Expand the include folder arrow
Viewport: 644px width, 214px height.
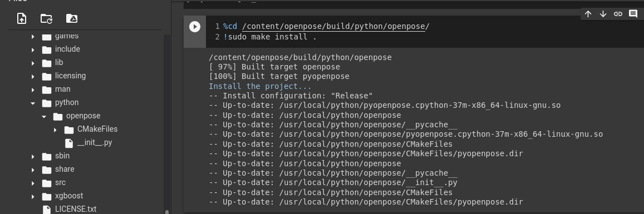click(33, 49)
